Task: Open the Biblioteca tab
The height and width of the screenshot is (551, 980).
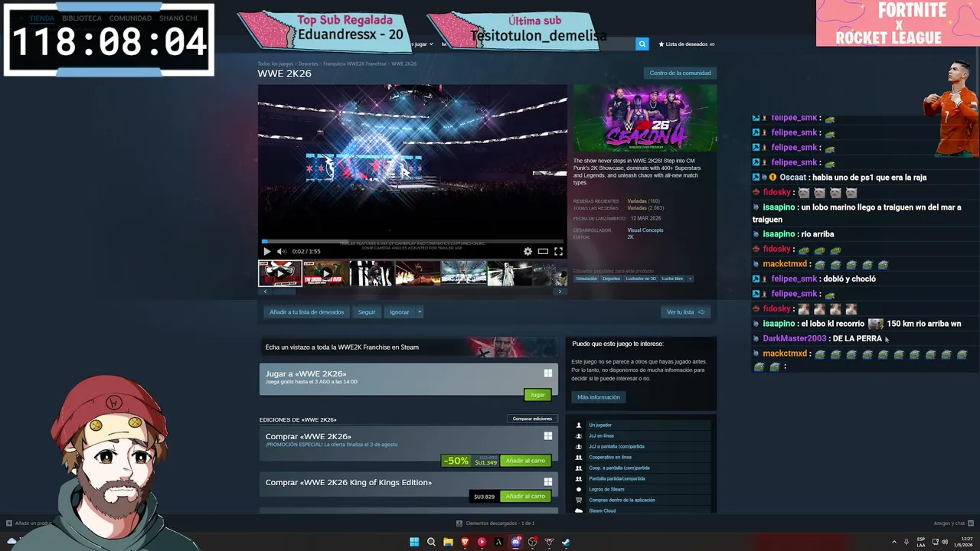Action: click(x=82, y=18)
